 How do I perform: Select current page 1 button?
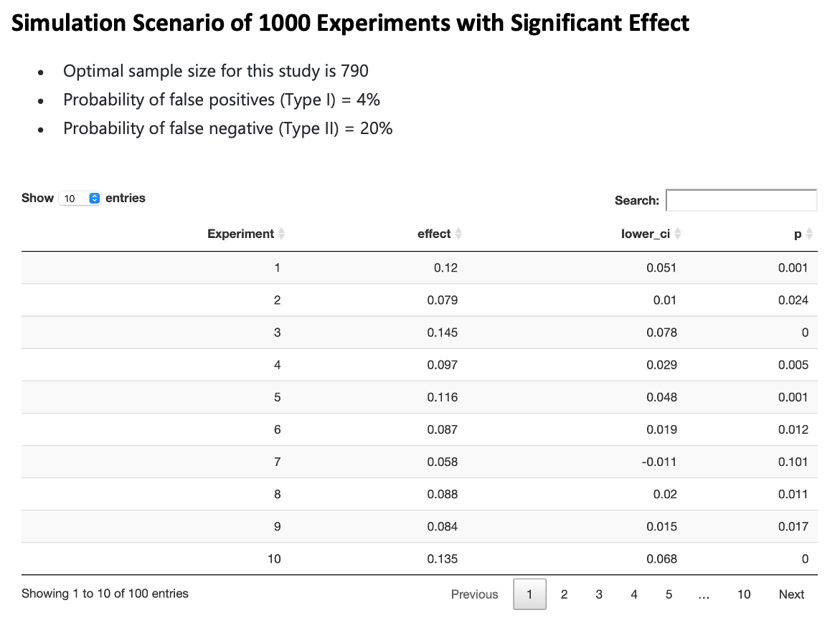529,594
